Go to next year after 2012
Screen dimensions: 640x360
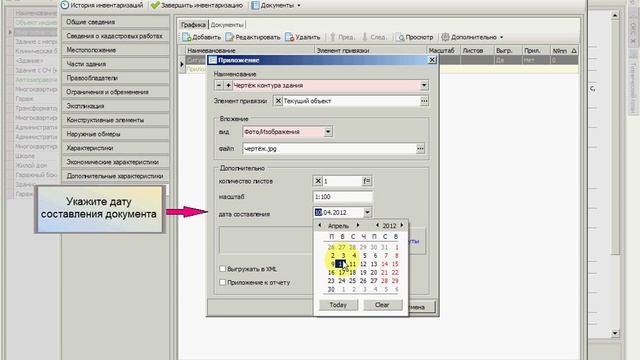[x=402, y=225]
